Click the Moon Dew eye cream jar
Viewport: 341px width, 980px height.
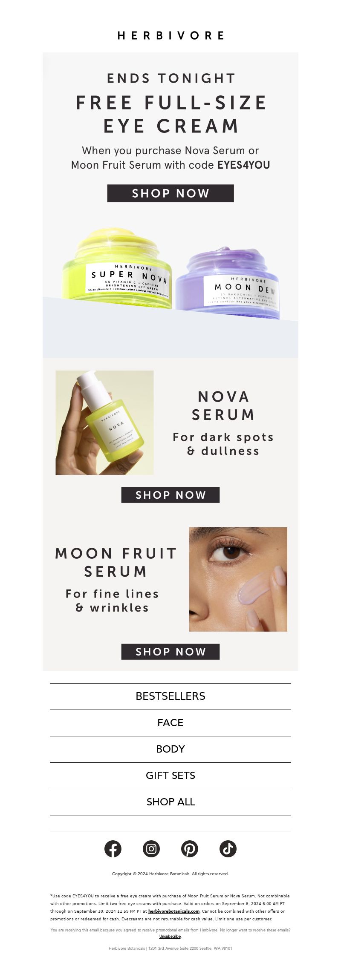pyautogui.click(x=228, y=284)
